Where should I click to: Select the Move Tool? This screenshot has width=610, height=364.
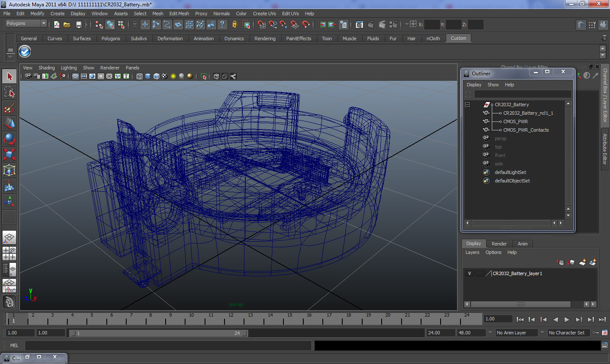(x=9, y=123)
